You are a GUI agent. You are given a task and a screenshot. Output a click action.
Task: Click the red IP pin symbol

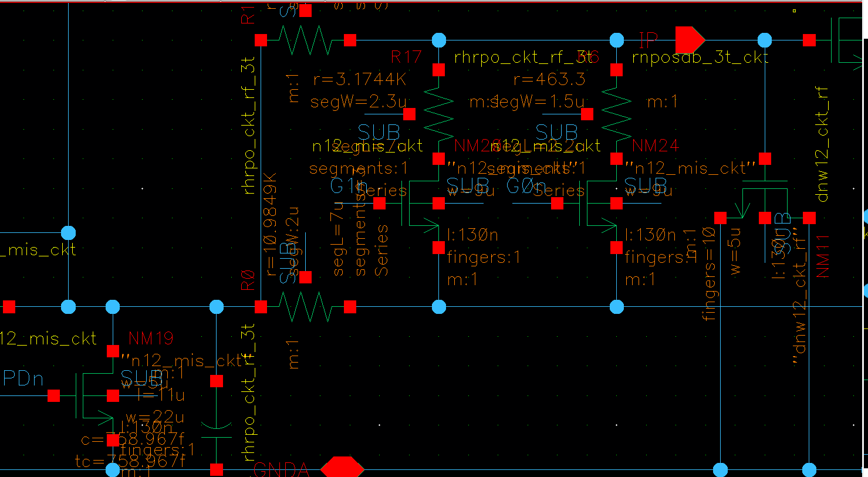(x=690, y=40)
